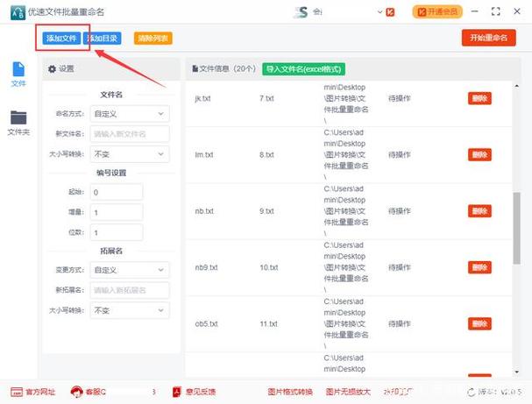Select the 11.txt new name cell
532x404 pixels.
(269, 324)
